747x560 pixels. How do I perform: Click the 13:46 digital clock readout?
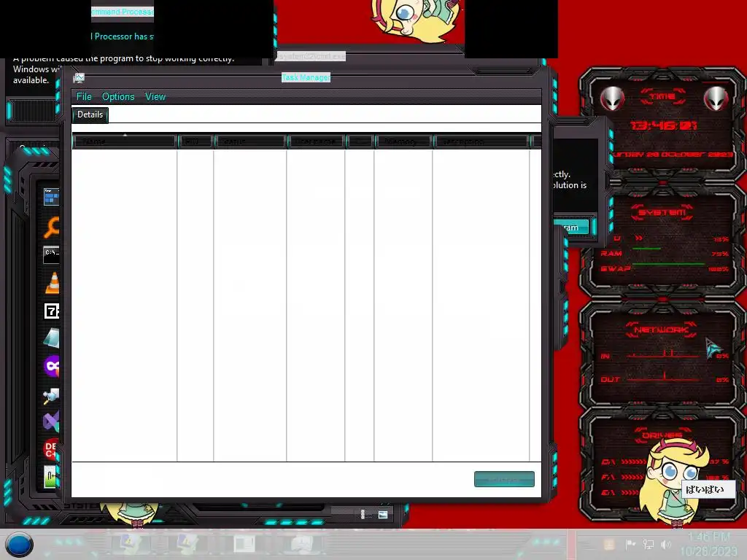coord(664,125)
